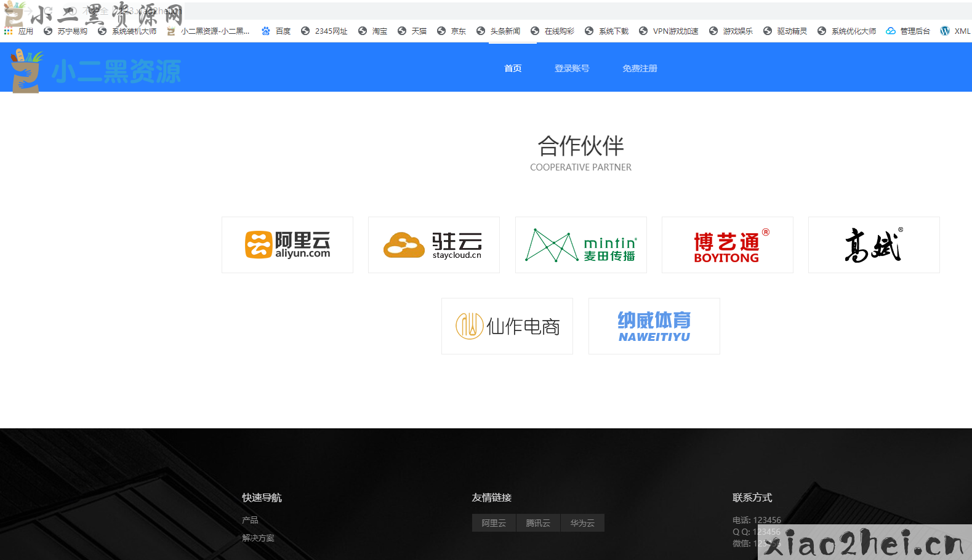Viewport: 972px width, 560px height.
Task: Open the 免费注册 nav item
Action: [x=640, y=68]
